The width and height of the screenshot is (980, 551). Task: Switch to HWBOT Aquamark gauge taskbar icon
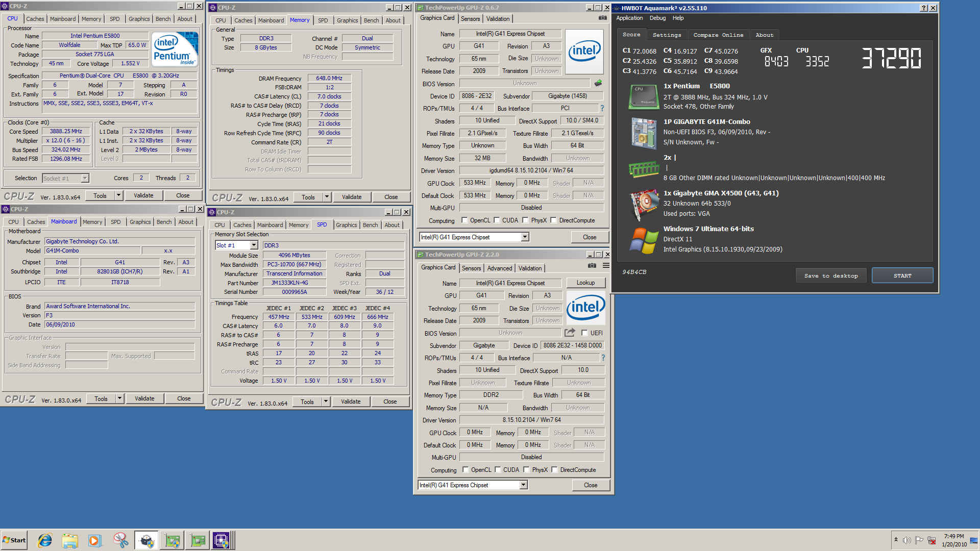tap(146, 540)
